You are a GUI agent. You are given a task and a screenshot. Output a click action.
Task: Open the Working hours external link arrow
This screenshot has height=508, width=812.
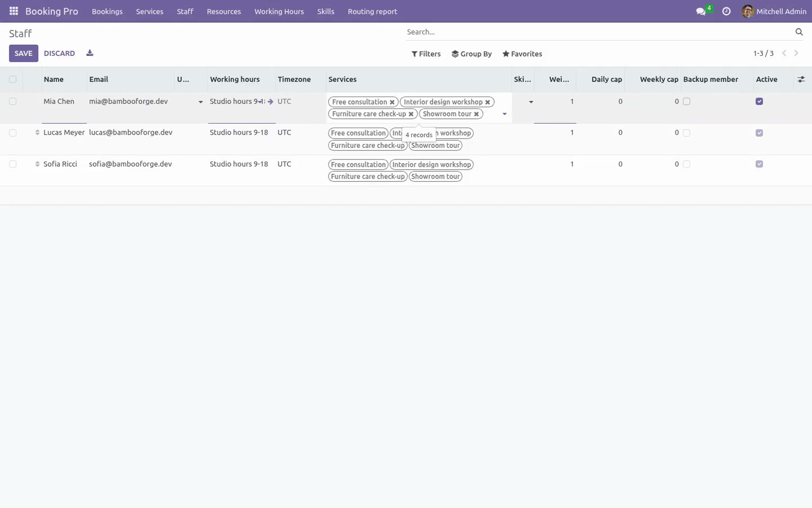pyautogui.click(x=270, y=102)
